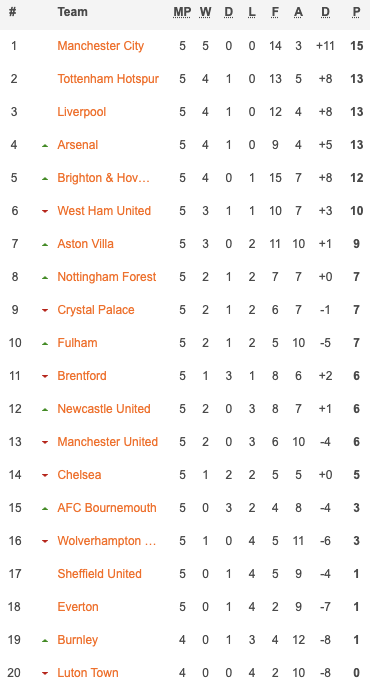Click the Team column header

point(72,12)
